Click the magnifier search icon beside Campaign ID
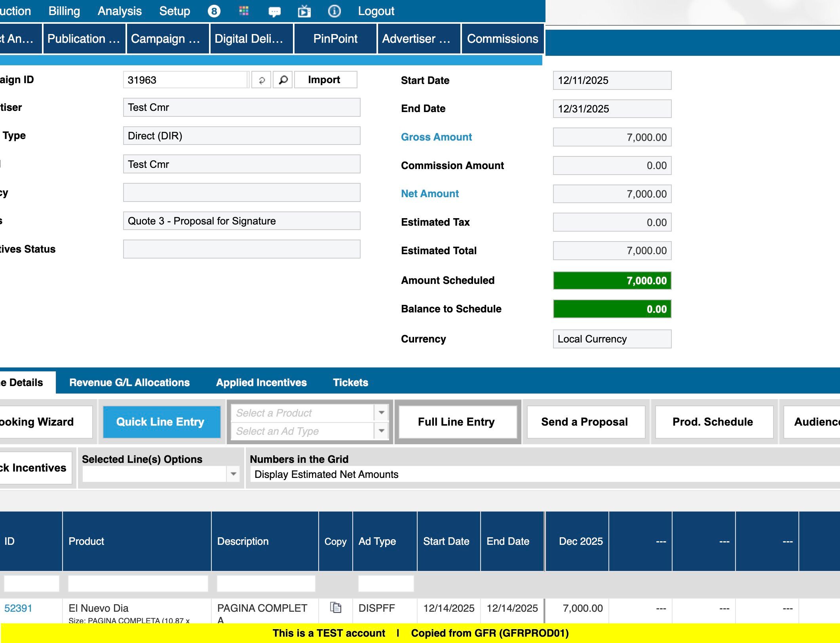840x643 pixels. point(283,80)
